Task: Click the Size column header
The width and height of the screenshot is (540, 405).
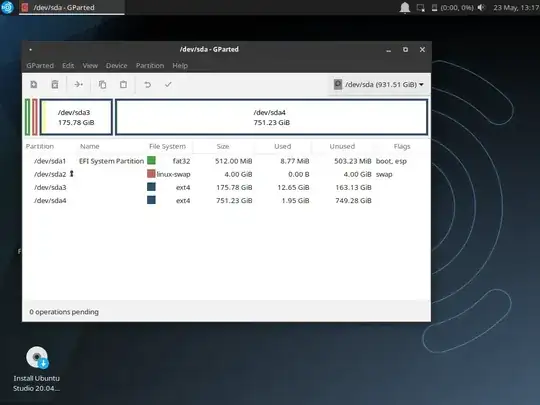Action: (x=223, y=146)
